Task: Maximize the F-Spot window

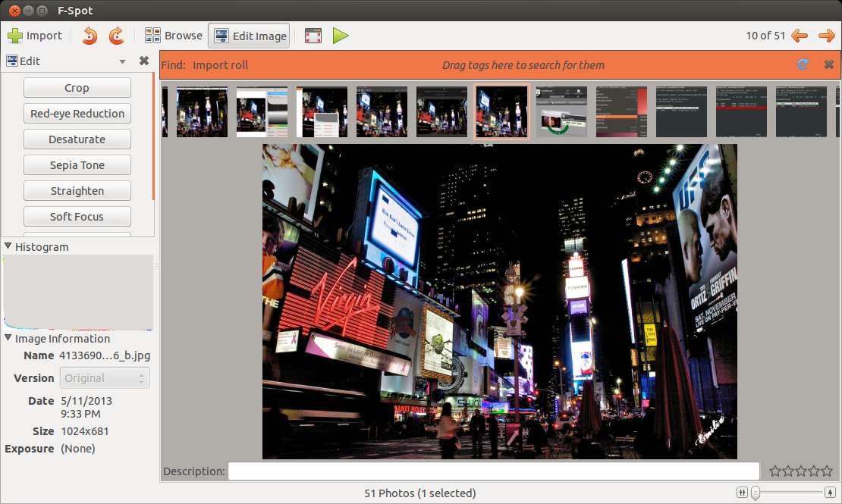Action: 42,10
